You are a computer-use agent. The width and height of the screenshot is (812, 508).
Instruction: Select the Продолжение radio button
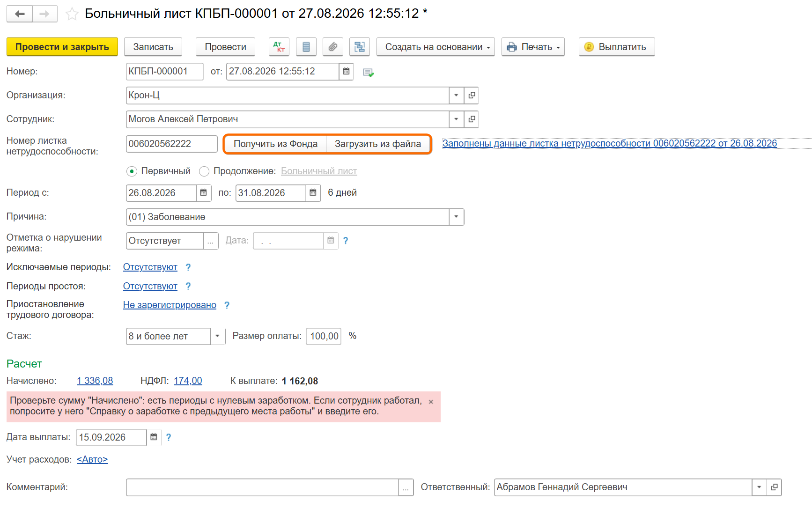pos(204,171)
